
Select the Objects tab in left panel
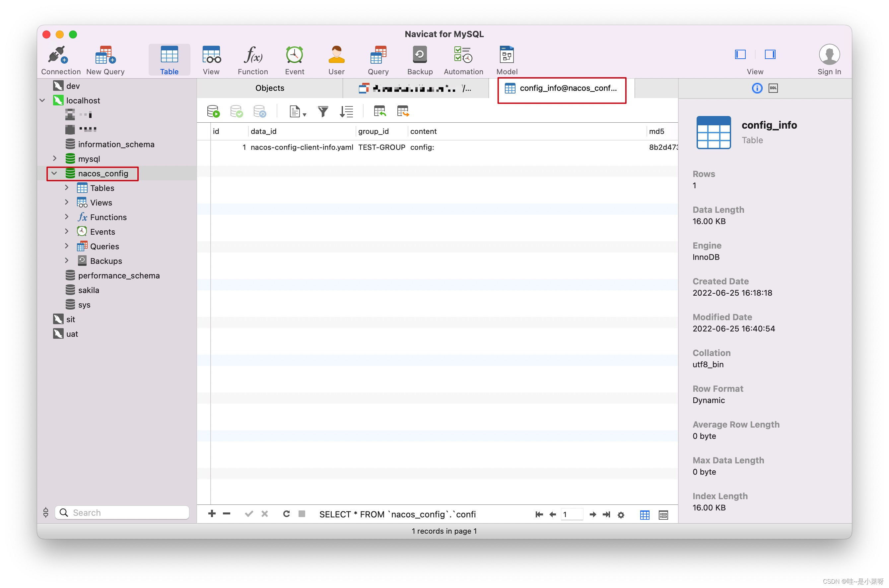click(x=270, y=88)
